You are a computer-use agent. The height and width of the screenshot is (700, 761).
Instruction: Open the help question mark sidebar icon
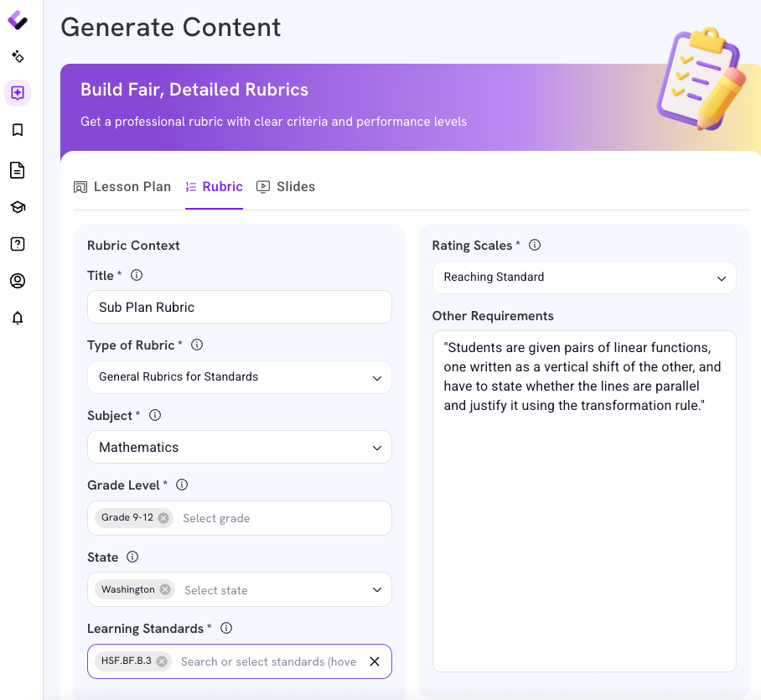pos(18,244)
